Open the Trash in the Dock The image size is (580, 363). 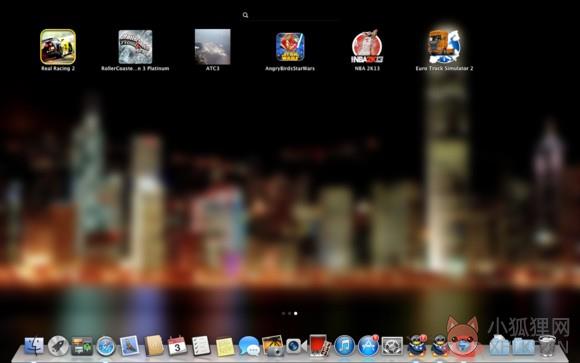click(547, 346)
